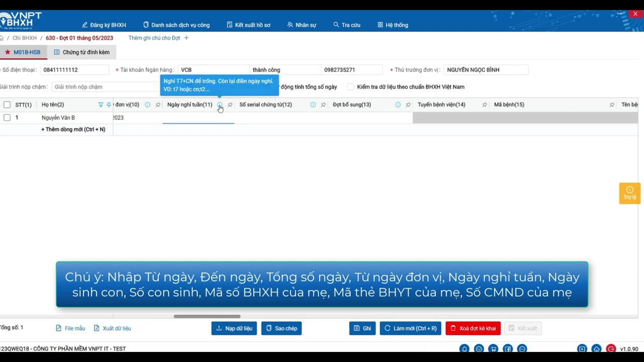
Task: Add a row with Thêm dòng mới
Action: (73, 129)
